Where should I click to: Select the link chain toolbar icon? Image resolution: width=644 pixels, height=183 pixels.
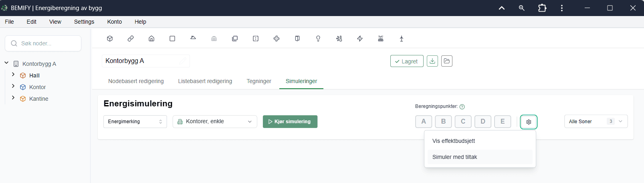tap(131, 39)
